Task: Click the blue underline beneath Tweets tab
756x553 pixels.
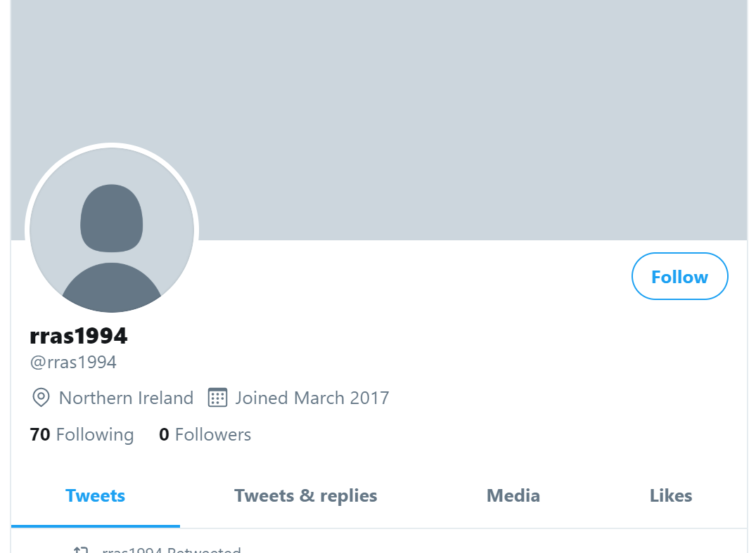Action: (96, 526)
